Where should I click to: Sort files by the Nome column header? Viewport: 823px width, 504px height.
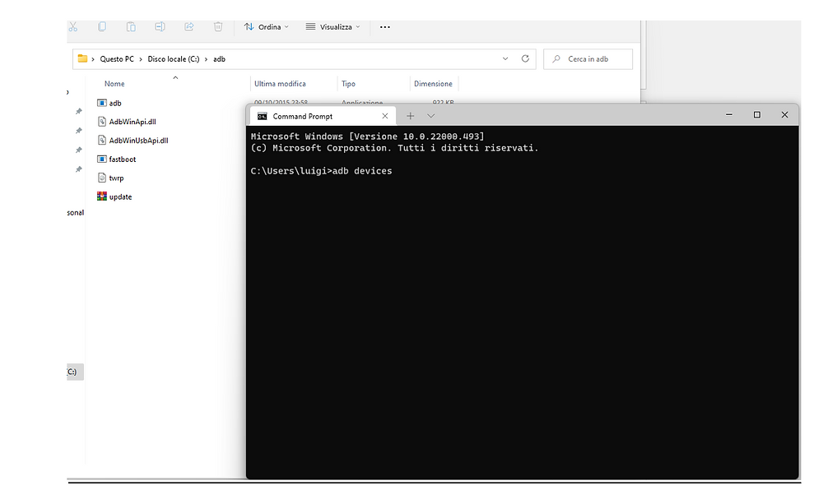click(x=114, y=84)
